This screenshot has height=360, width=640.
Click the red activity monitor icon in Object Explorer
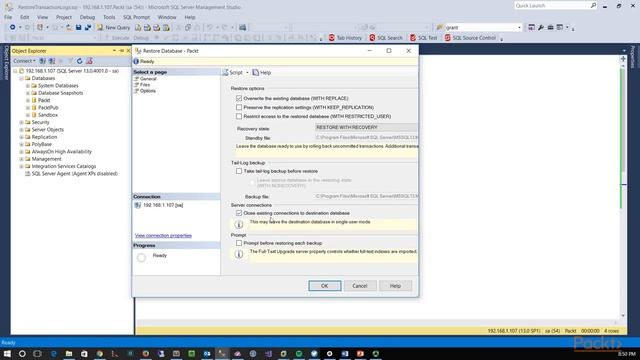tap(89, 61)
